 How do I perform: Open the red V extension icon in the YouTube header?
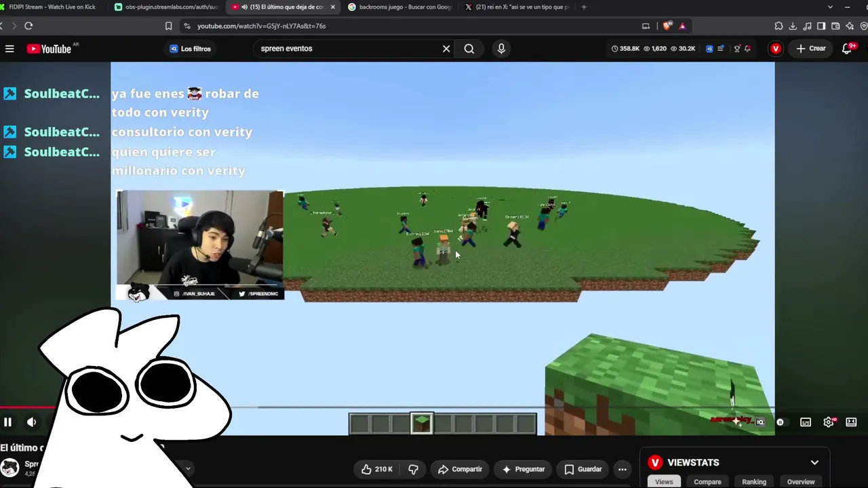point(776,49)
